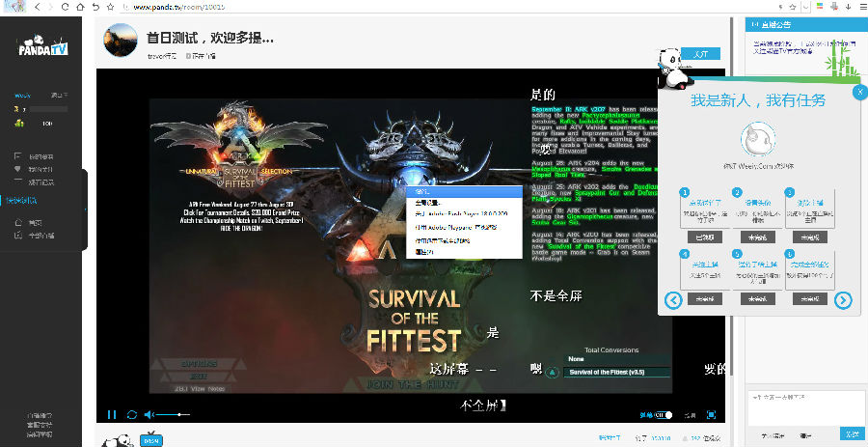868x447 pixels.
Task: Click the stream title 首日测试，欢迎多提...
Action: coord(210,38)
